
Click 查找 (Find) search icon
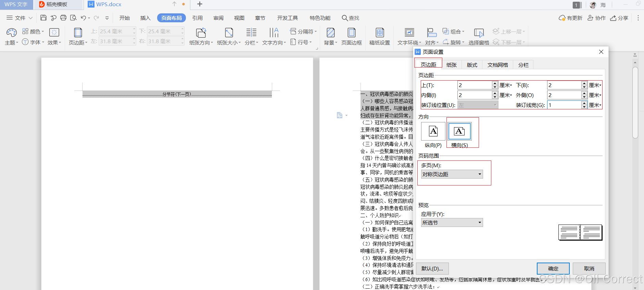(350, 18)
